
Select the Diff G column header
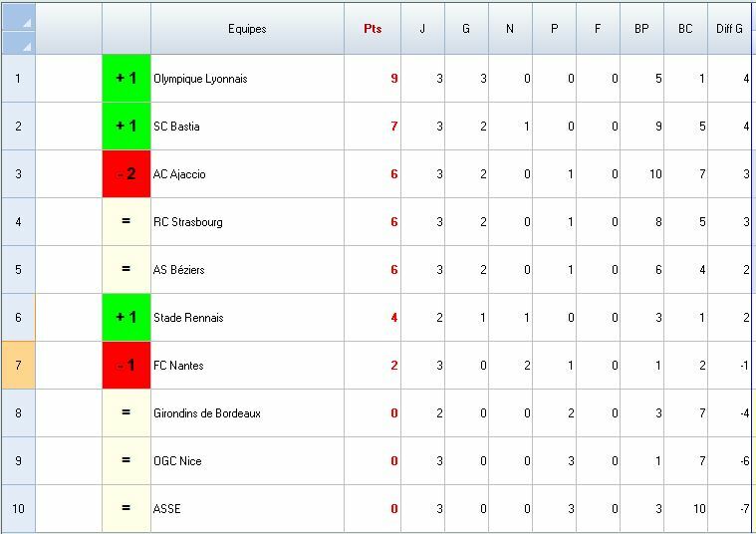(x=729, y=29)
